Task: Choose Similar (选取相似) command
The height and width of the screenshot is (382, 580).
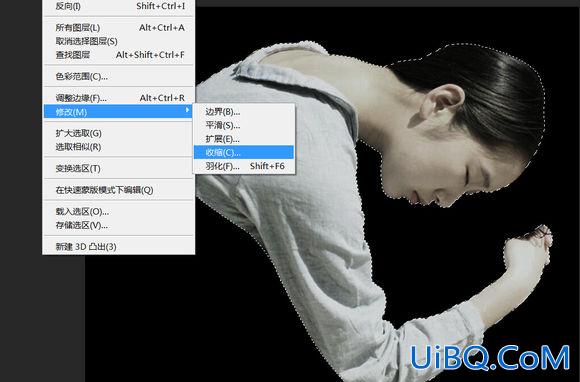Action: tap(119, 147)
